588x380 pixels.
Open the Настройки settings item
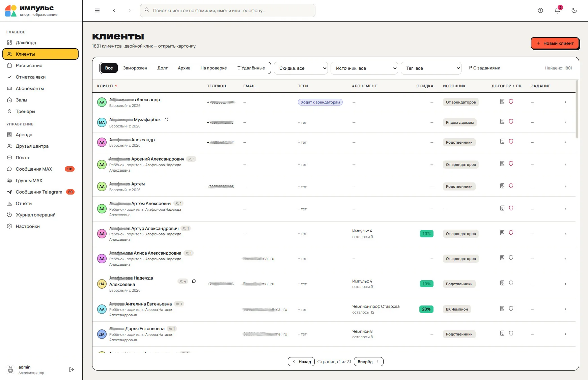[40, 226]
